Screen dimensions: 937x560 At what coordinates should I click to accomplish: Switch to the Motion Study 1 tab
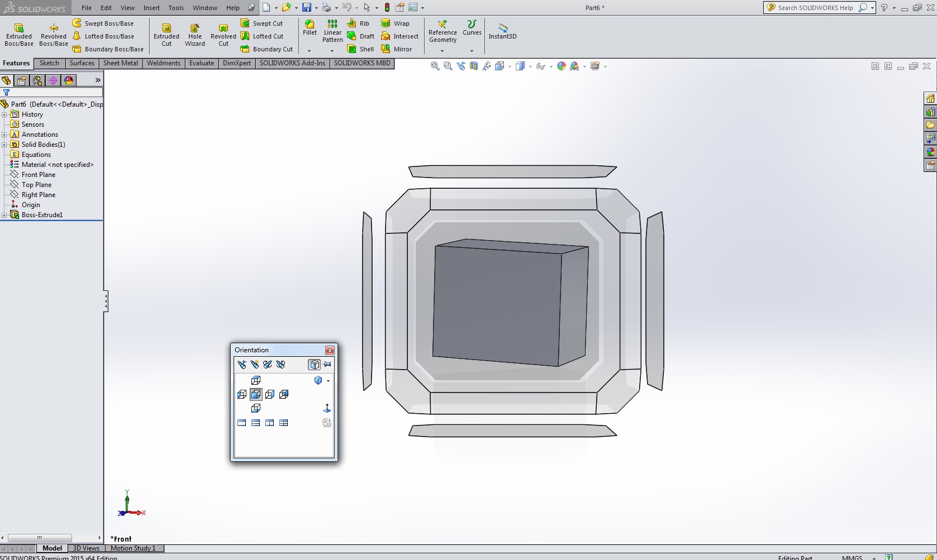pyautogui.click(x=133, y=548)
